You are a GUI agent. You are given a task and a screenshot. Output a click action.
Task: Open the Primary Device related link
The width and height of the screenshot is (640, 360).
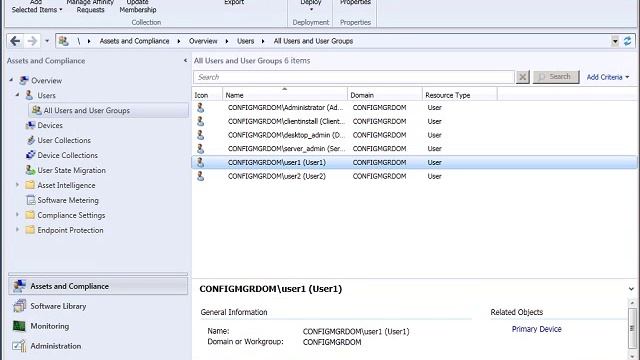pyautogui.click(x=536, y=329)
